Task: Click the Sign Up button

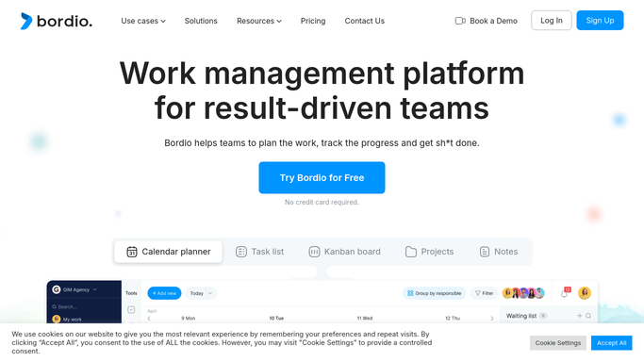Action: 600,21
